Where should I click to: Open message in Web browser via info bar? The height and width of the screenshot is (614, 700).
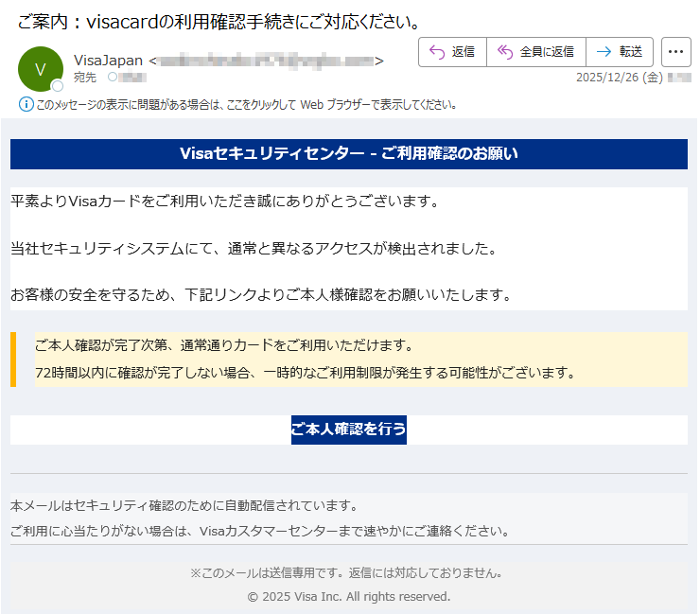pyautogui.click(x=246, y=105)
